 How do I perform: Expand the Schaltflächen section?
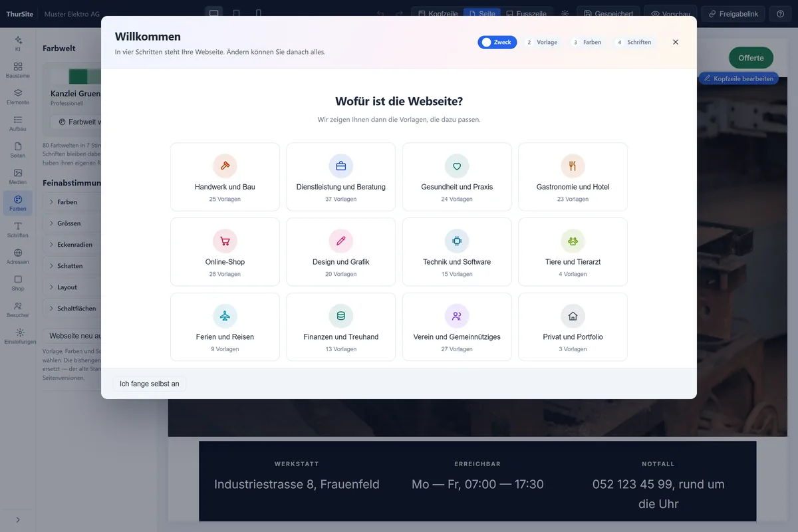pos(73,309)
